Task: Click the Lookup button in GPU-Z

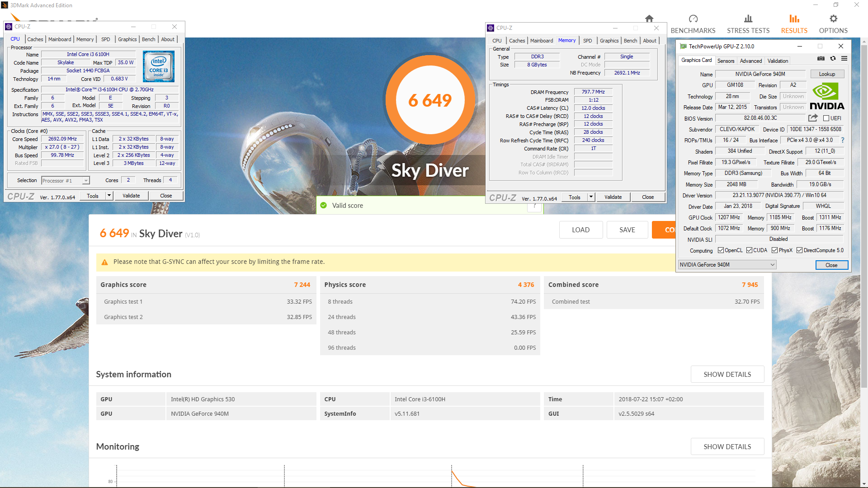Action: (x=827, y=74)
